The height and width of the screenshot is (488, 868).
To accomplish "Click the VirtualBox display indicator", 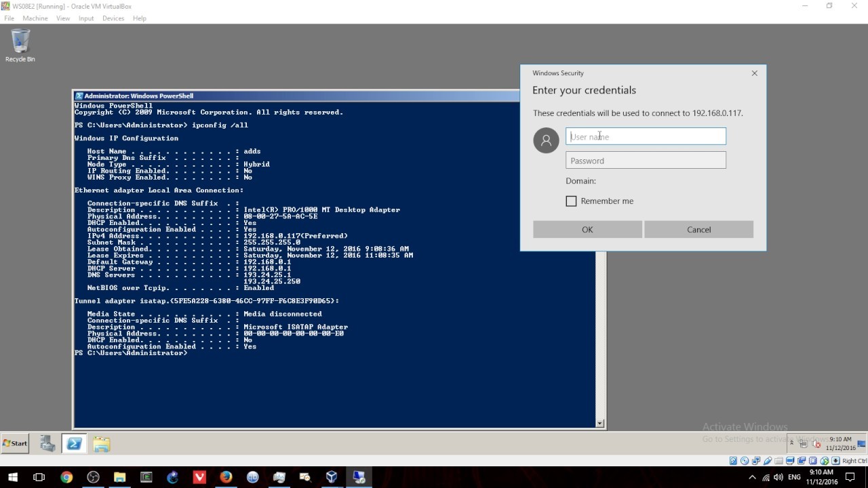I will pos(790,461).
